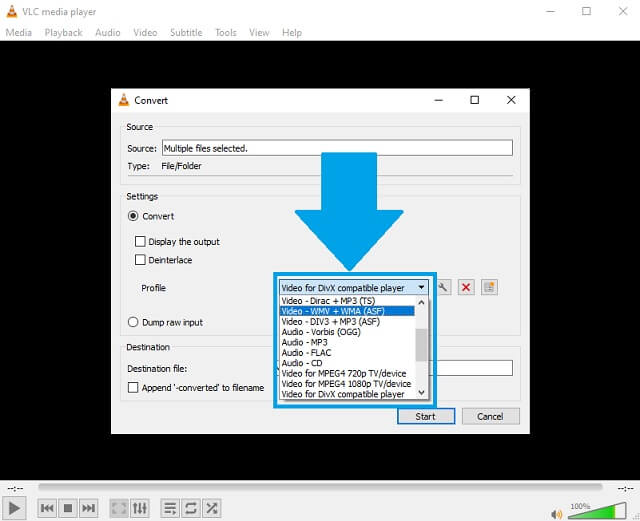Viewport: 640px width, 521px height.
Task: Choose Video - WMV + WMA (ASF) profile
Action: coord(347,311)
